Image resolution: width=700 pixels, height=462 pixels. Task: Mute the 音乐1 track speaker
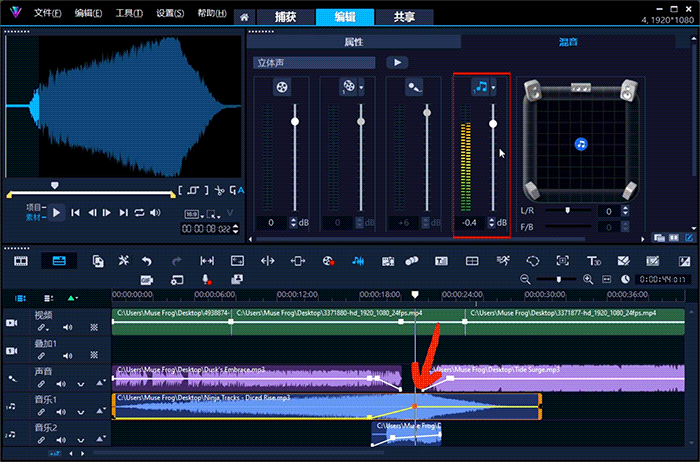pos(63,410)
